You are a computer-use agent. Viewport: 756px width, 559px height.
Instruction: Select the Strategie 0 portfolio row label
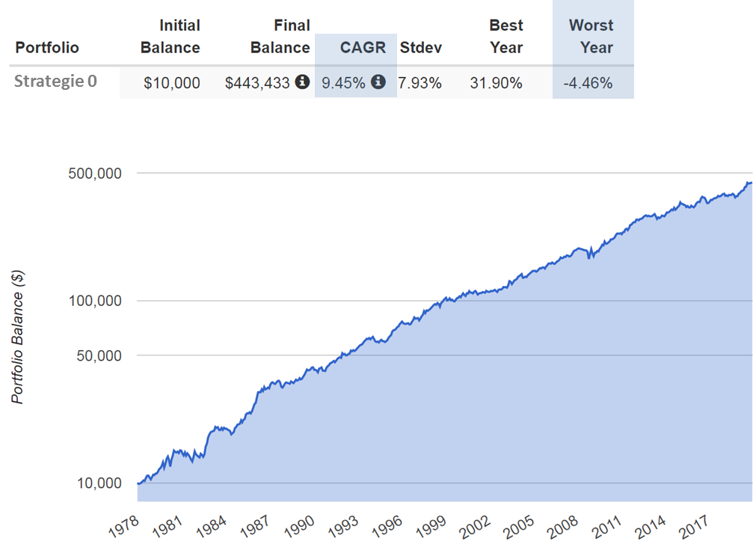tap(55, 82)
